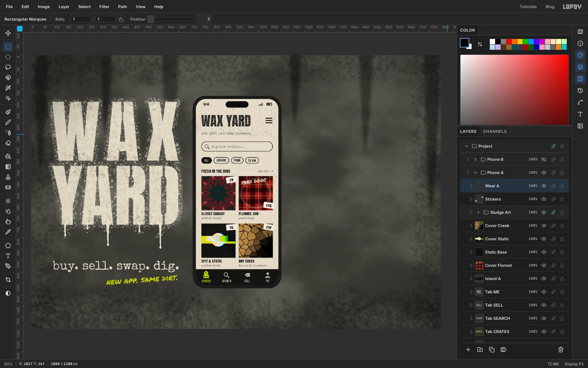
Task: Collapse the Phone A group
Action: (476, 173)
